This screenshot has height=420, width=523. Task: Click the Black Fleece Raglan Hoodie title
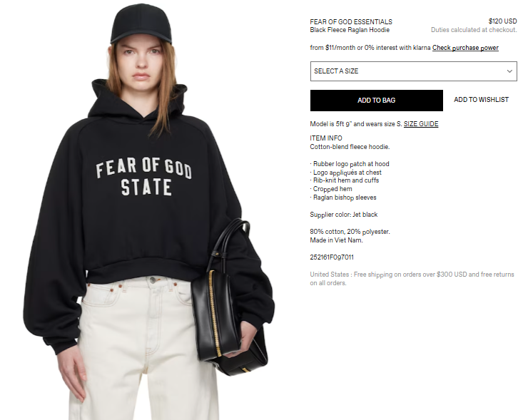[350, 30]
